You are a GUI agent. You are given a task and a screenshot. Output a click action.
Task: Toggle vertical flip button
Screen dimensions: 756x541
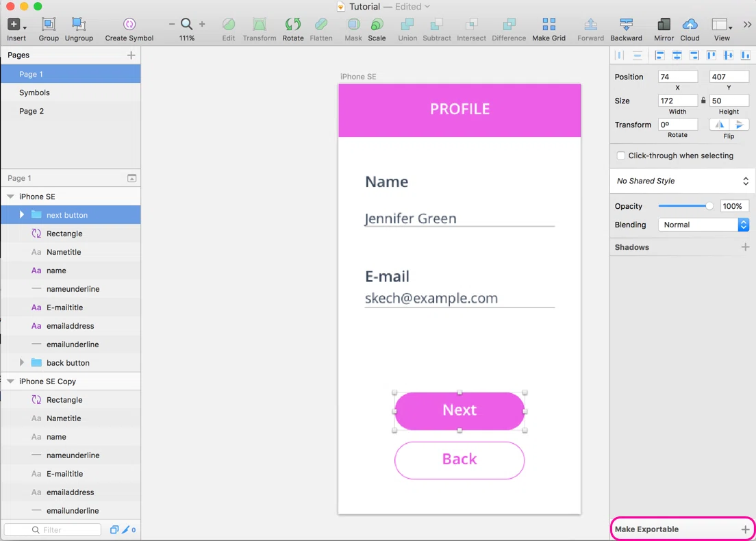739,125
